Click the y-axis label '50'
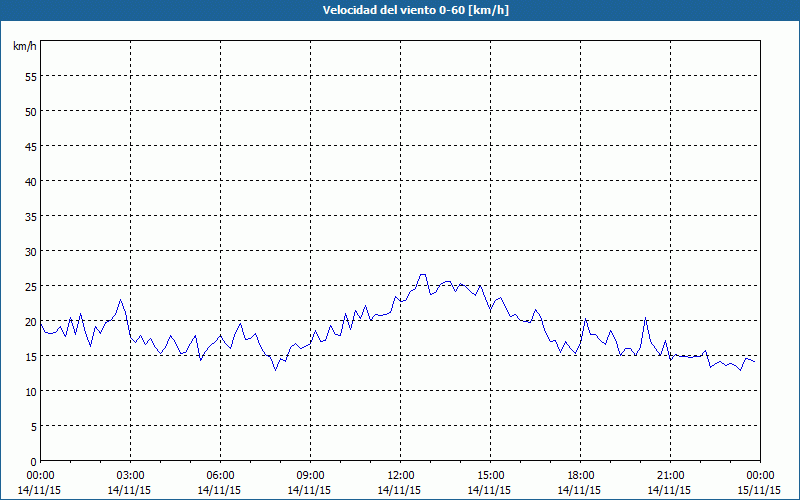The height and width of the screenshot is (500, 800). click(31, 112)
